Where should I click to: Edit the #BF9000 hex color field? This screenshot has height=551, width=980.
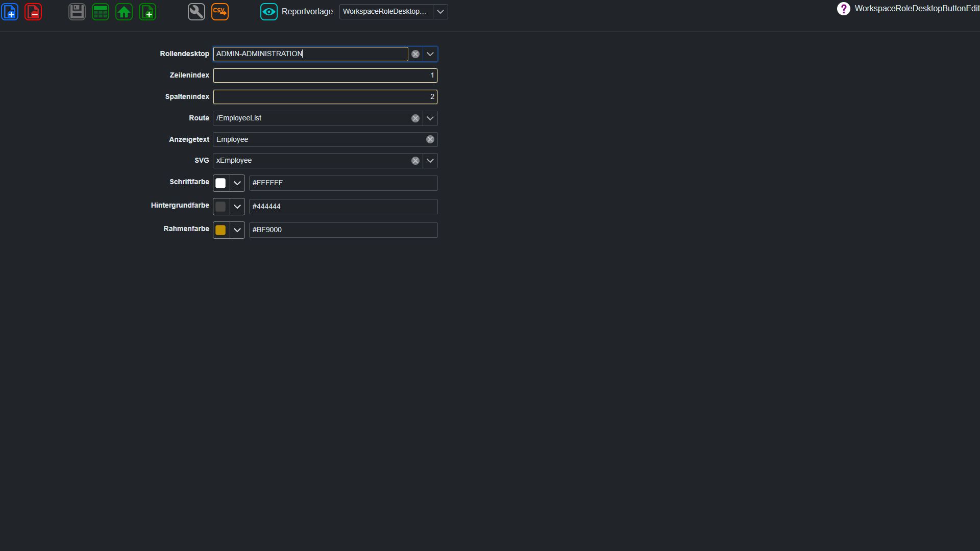point(343,230)
